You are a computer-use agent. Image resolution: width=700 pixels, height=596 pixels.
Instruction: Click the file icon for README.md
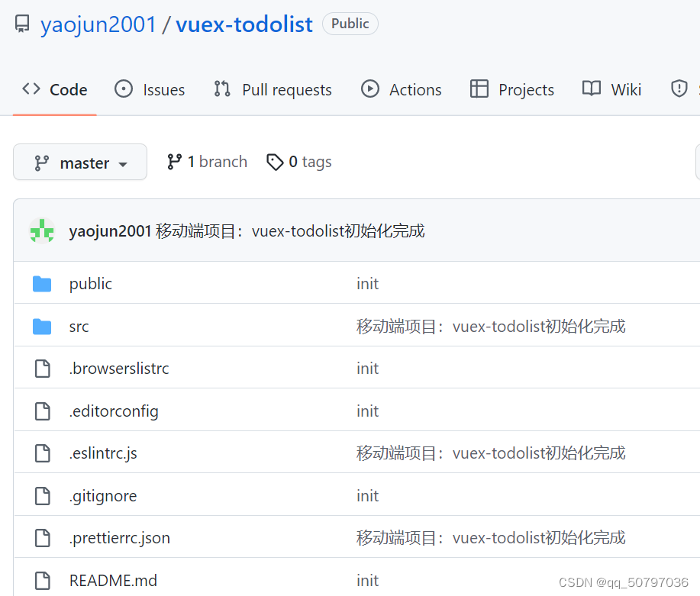(x=43, y=581)
